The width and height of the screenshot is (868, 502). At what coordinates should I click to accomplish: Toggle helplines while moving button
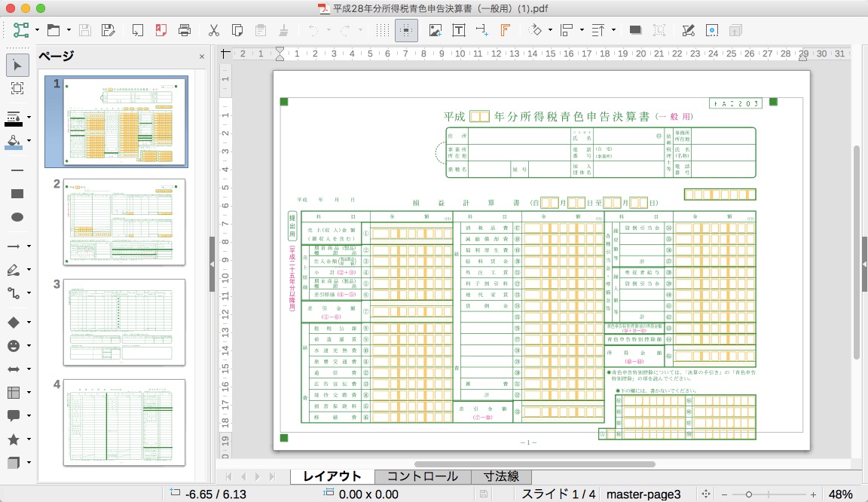pos(406,30)
